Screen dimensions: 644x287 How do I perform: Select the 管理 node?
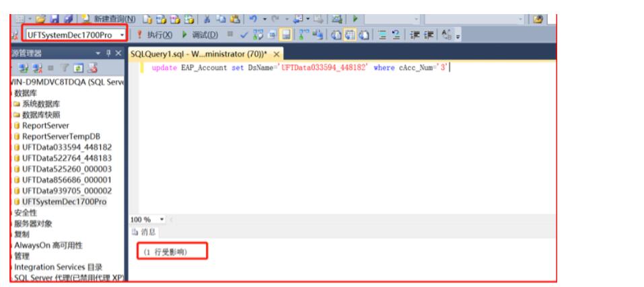(22, 256)
